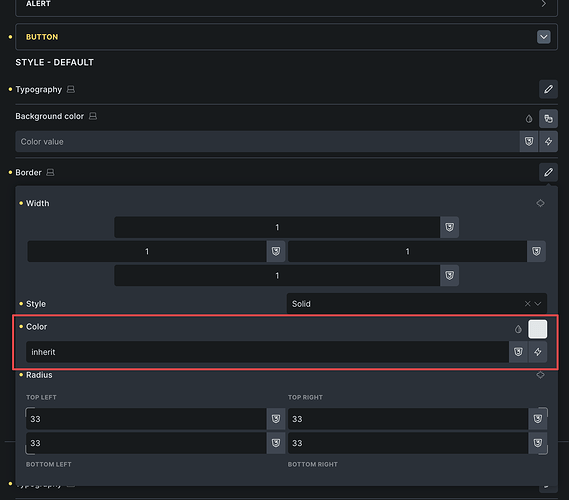Click the shield icon beside Color value field
Viewport: 569px width, 500px height.
pos(529,142)
